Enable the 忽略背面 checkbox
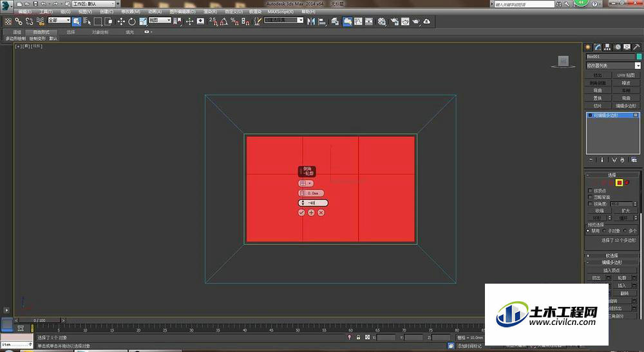 [590, 197]
